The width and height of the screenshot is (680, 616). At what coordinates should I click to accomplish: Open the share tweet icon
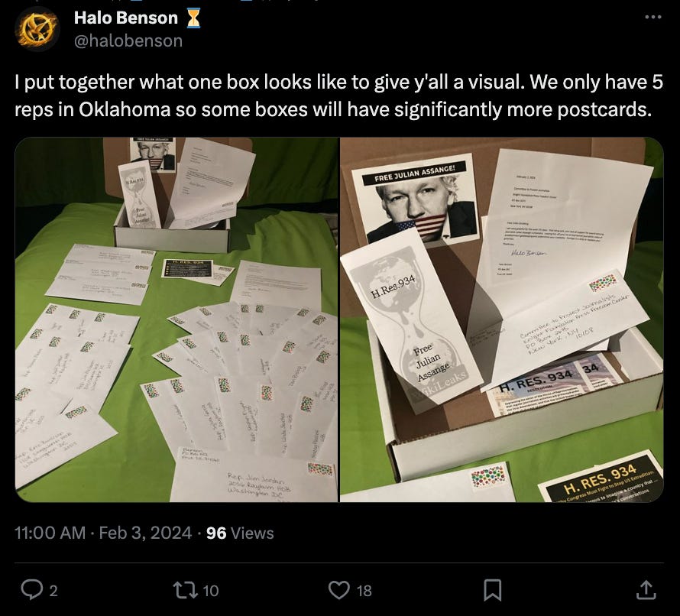646,590
